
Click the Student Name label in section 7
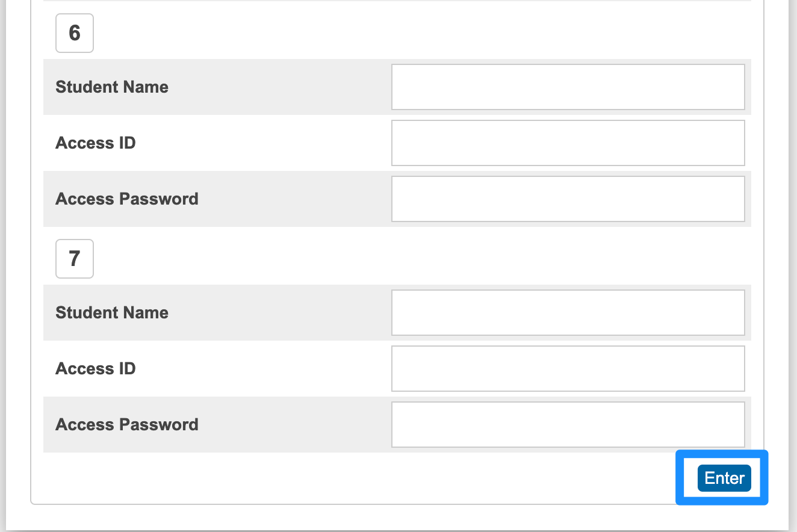point(111,312)
